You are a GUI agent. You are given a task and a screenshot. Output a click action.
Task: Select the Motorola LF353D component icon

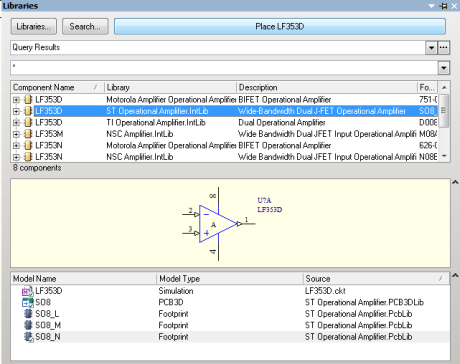28,100
